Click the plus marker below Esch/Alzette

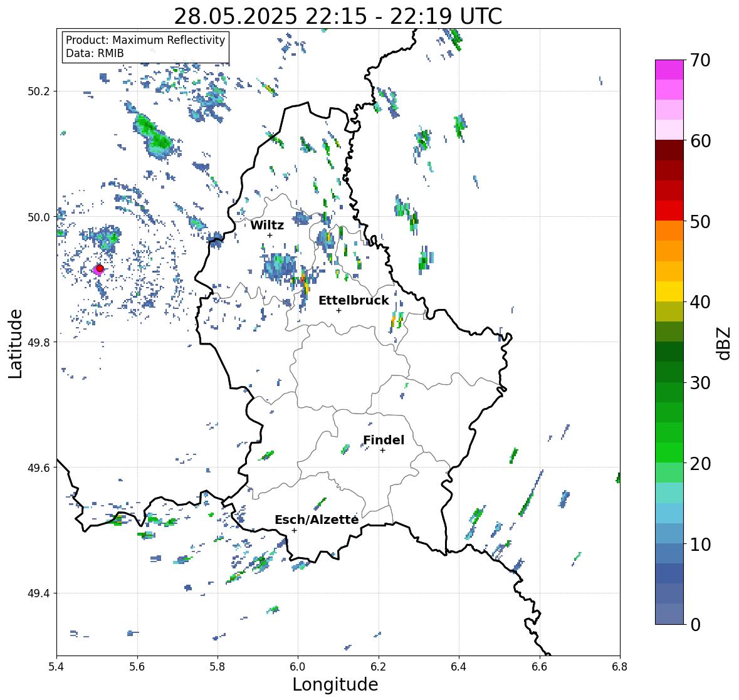pyautogui.click(x=294, y=530)
